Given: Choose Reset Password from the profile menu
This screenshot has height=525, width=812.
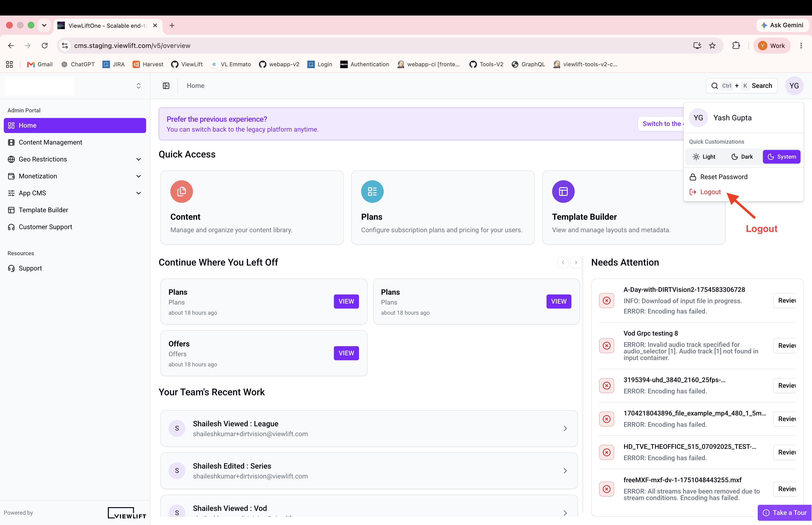Looking at the screenshot, I should [x=743, y=177].
